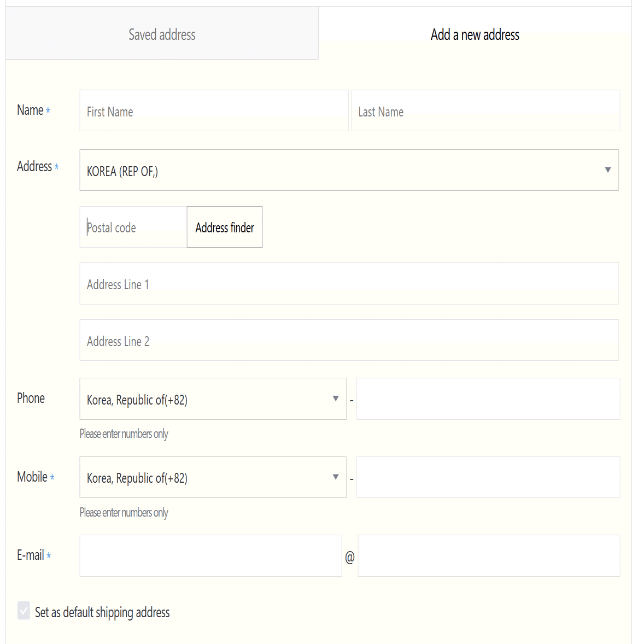The width and height of the screenshot is (644, 644).
Task: Toggle Set as default shipping address checkbox
Action: click(x=24, y=611)
